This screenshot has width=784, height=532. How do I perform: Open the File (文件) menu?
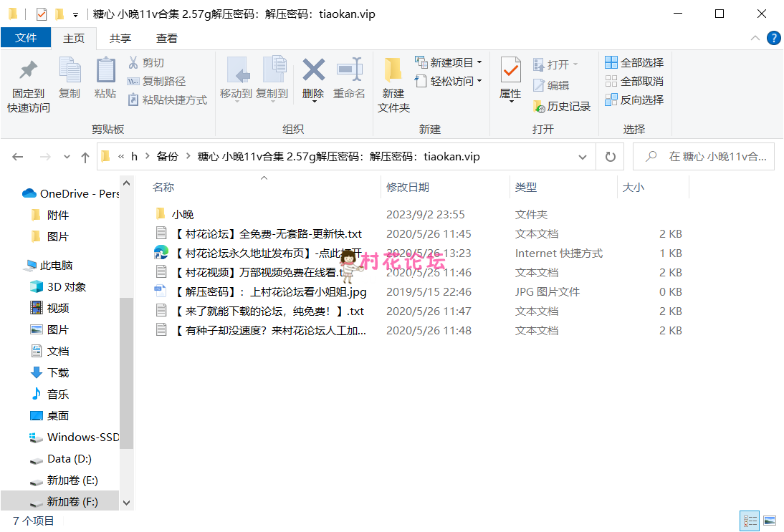[26, 38]
